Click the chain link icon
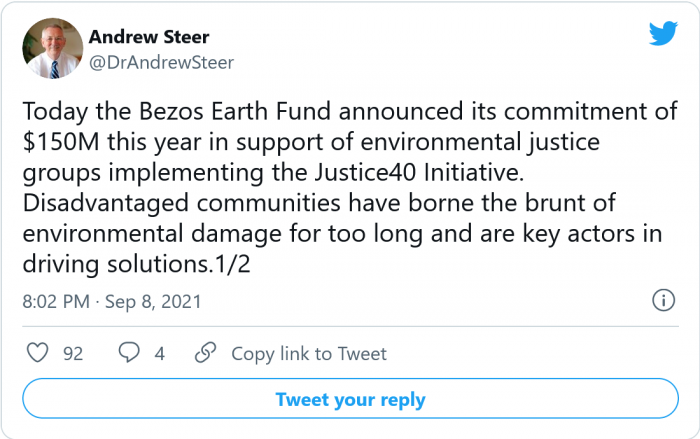 coord(205,353)
